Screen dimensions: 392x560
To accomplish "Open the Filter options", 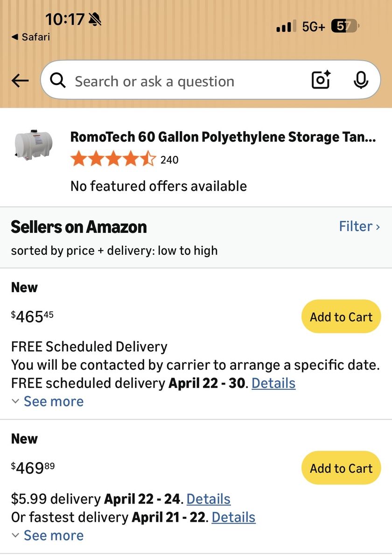I will coord(359,226).
